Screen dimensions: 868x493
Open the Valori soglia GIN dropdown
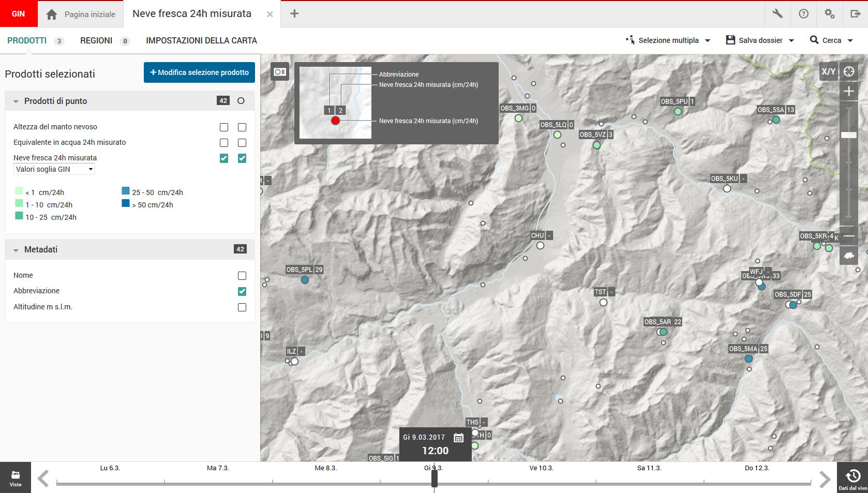click(54, 169)
